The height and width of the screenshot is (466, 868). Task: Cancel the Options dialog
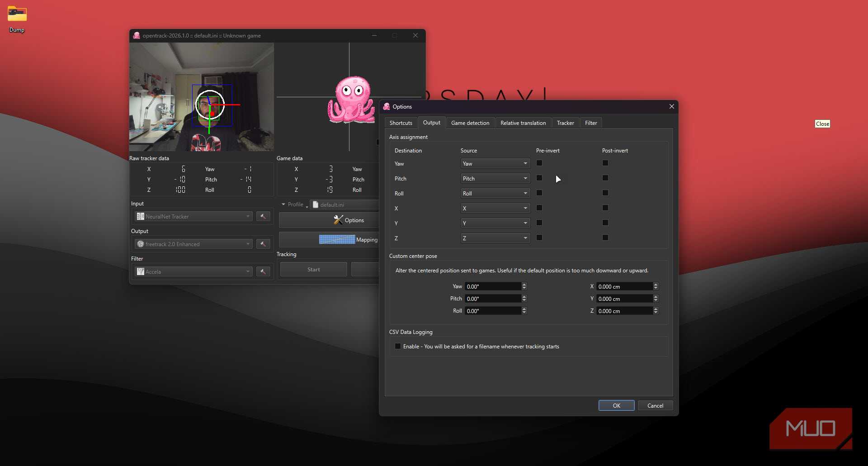point(655,405)
